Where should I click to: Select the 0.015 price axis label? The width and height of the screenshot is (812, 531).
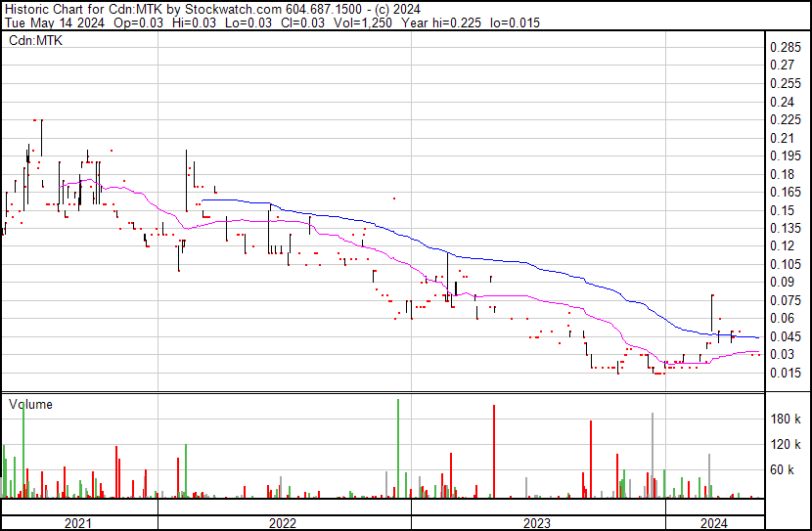click(x=785, y=373)
